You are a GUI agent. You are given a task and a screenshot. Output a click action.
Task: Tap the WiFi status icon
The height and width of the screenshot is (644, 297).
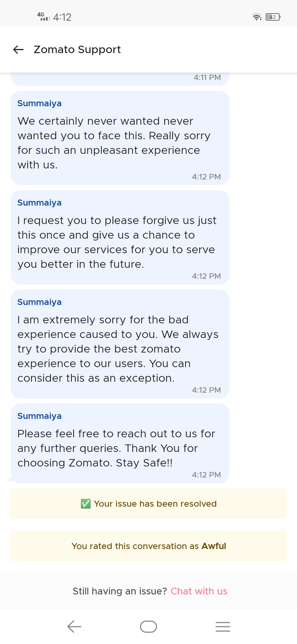point(257,17)
